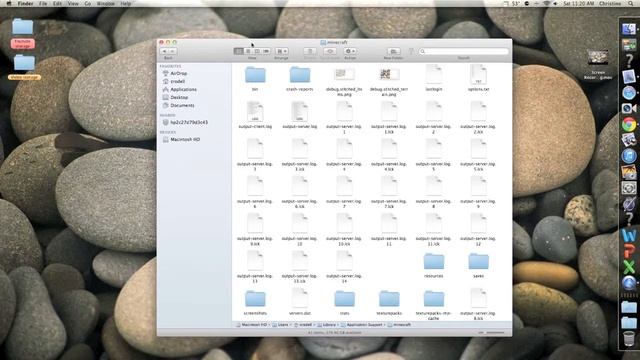Select the options.txt file

478,74
